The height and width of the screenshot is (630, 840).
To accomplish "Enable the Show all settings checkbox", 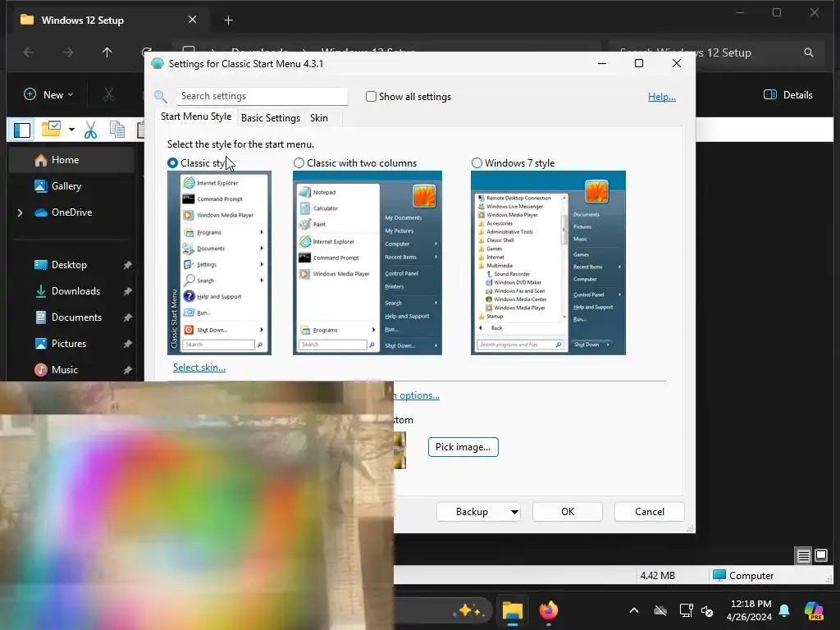I will point(371,97).
